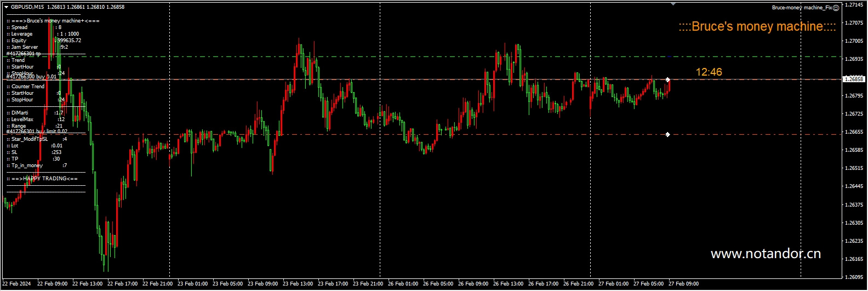Click the www.notandor.cn watermark text

point(765,254)
